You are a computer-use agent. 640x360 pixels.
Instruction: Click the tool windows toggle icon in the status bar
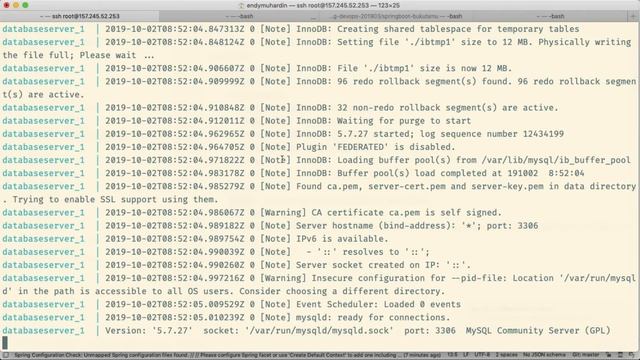pyautogui.click(x=6, y=356)
